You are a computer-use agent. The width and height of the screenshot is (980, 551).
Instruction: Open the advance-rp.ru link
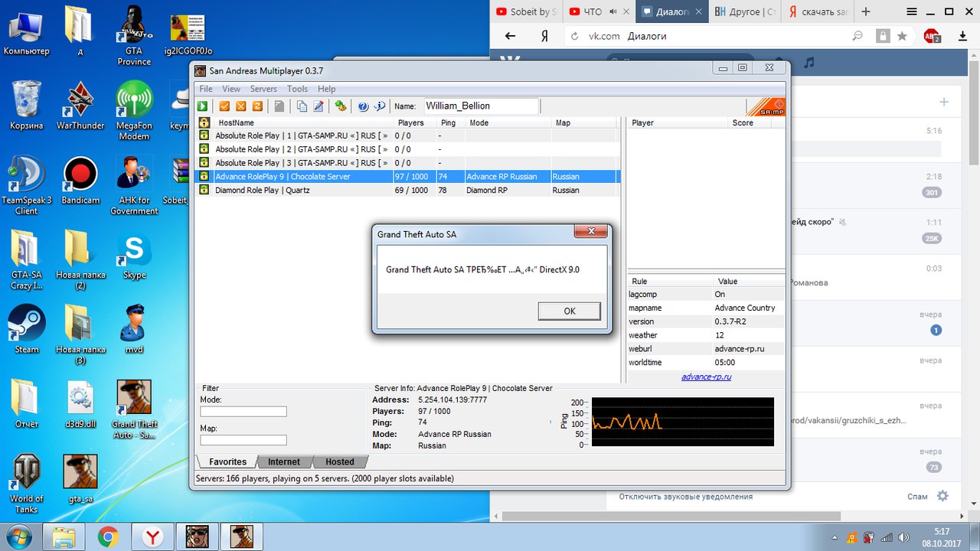click(x=706, y=377)
